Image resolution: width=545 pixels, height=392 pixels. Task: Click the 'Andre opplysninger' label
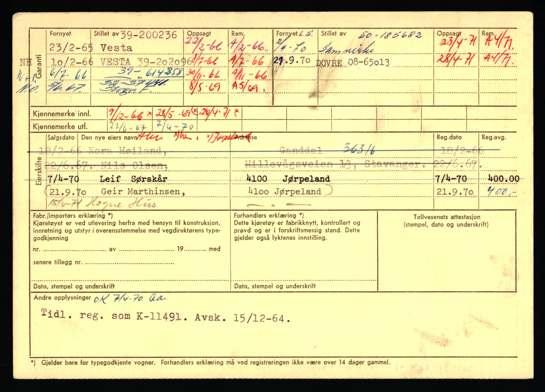[x=62, y=298]
